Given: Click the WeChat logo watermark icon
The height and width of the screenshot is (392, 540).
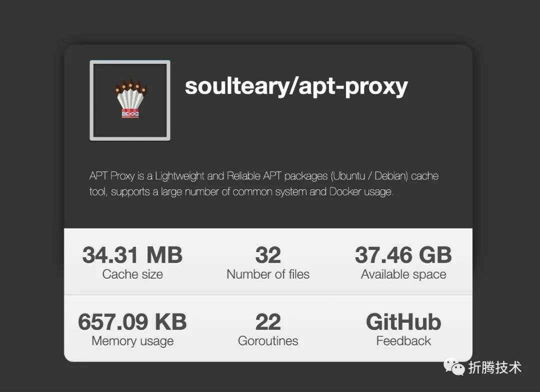Looking at the screenshot, I should click(x=454, y=367).
